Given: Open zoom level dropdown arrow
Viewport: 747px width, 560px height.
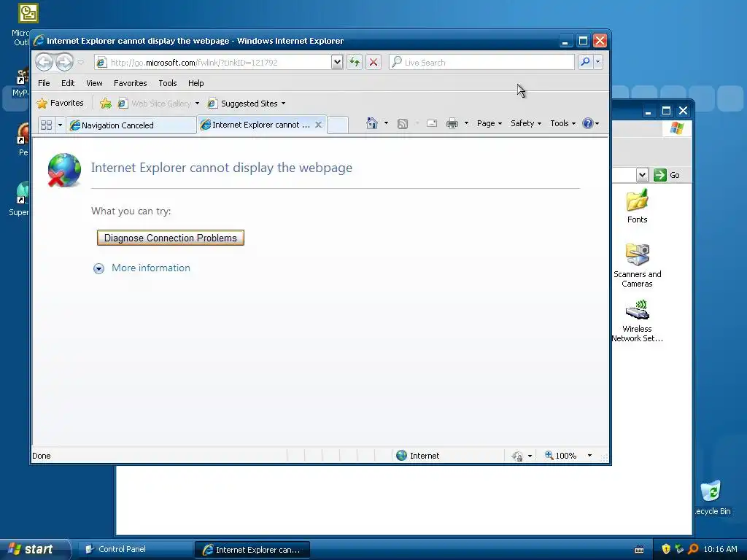Looking at the screenshot, I should [589, 456].
